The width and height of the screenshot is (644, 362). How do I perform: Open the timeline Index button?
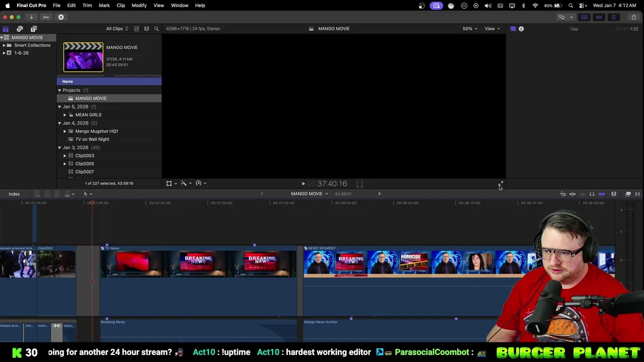click(x=14, y=194)
